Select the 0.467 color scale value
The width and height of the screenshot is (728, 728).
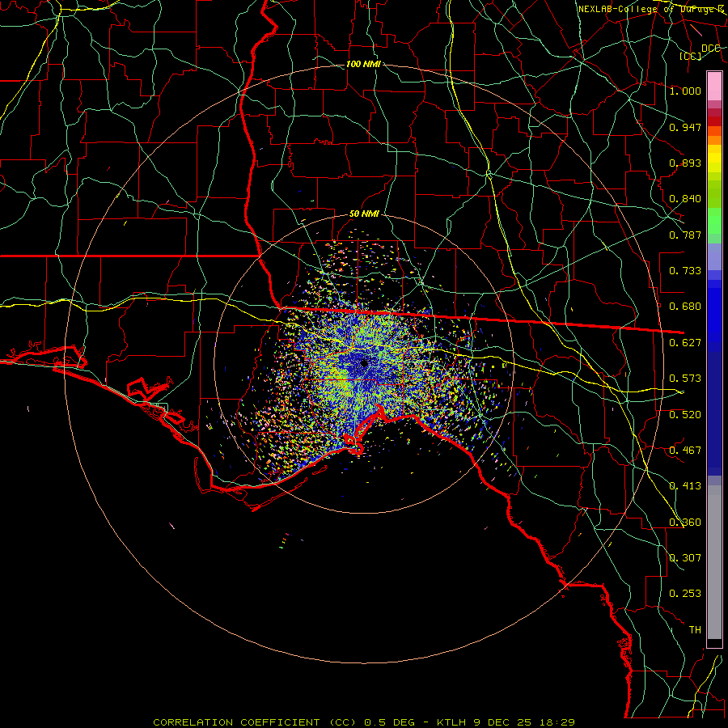tap(685, 451)
